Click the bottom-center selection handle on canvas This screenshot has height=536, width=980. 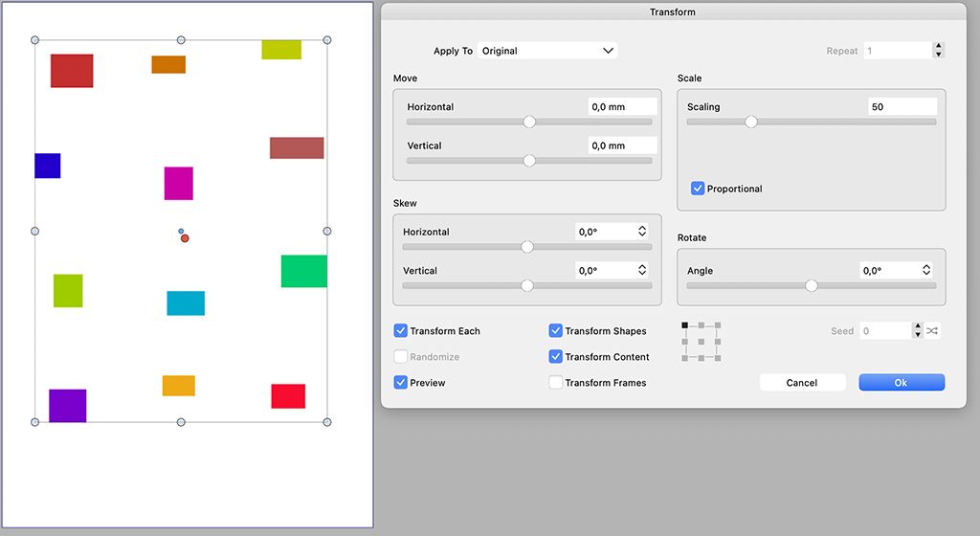point(181,422)
